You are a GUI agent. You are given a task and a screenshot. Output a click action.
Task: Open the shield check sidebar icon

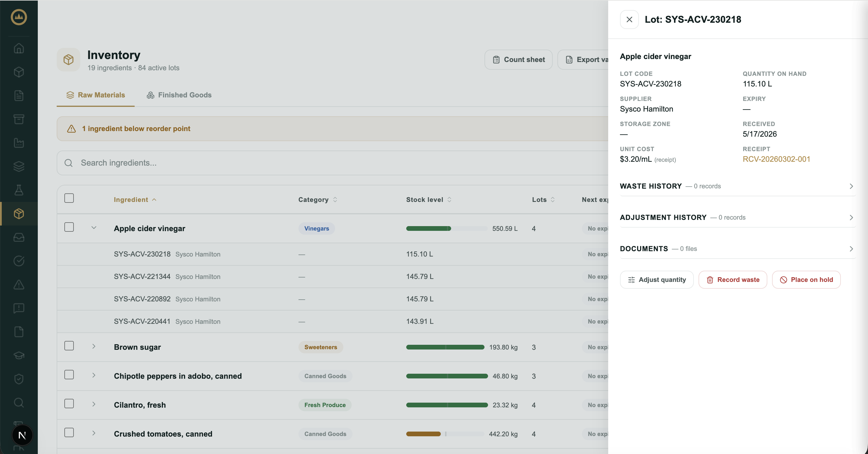pyautogui.click(x=19, y=379)
